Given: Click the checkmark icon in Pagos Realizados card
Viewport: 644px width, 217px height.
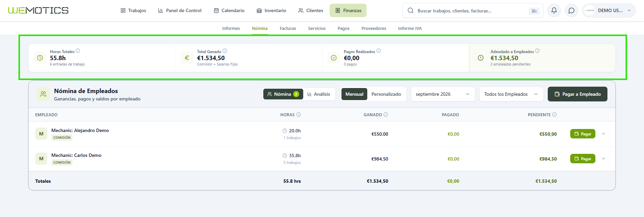Looking at the screenshot, I should 334,58.
